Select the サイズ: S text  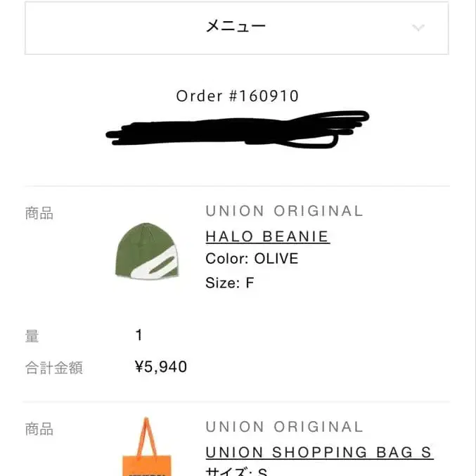pos(236,471)
